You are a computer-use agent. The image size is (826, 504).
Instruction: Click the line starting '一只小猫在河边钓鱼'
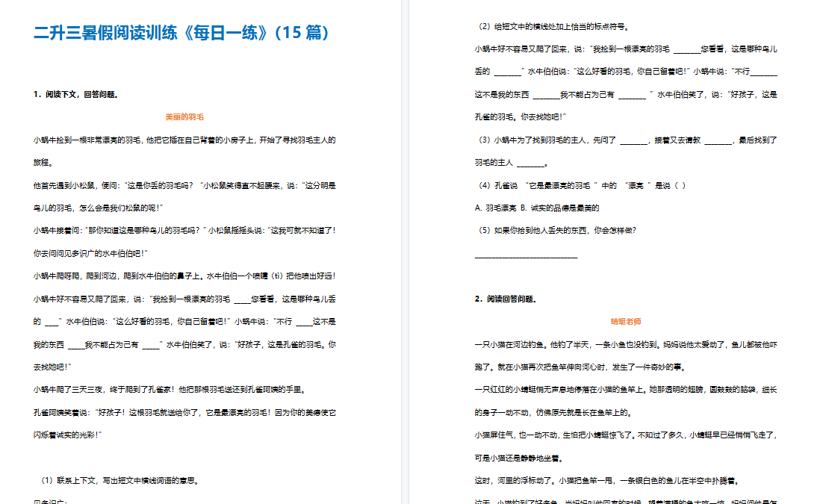[626, 344]
